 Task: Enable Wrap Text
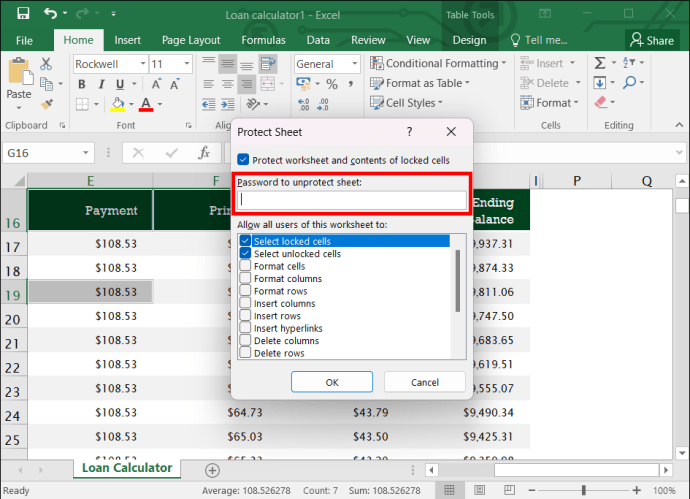pyautogui.click(x=268, y=64)
